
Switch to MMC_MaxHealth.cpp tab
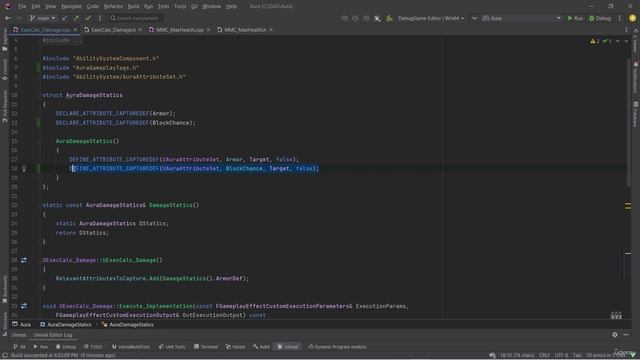coord(180,30)
